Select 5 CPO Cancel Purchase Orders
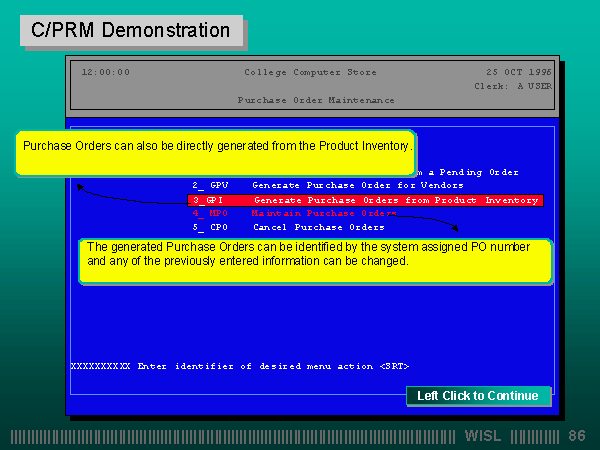600x450 pixels. tap(289, 227)
